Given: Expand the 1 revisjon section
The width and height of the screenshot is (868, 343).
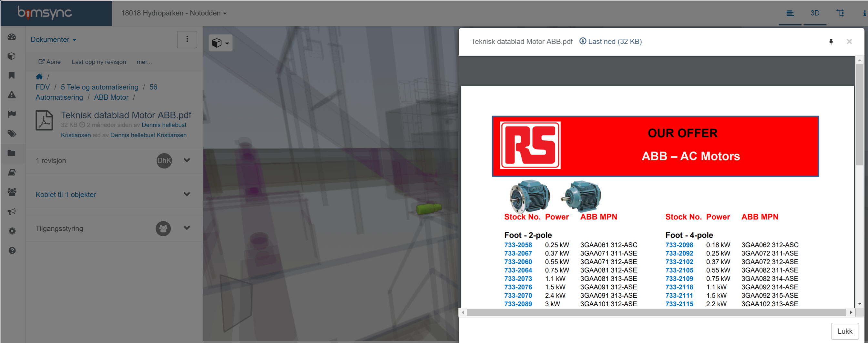Looking at the screenshot, I should point(187,160).
